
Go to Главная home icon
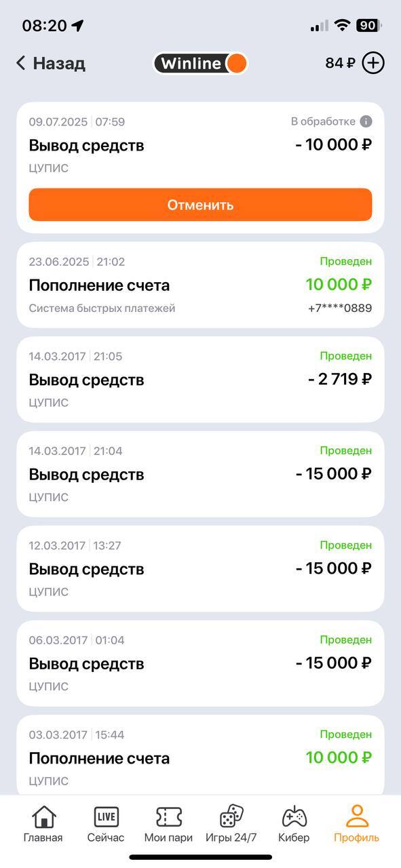click(43, 816)
